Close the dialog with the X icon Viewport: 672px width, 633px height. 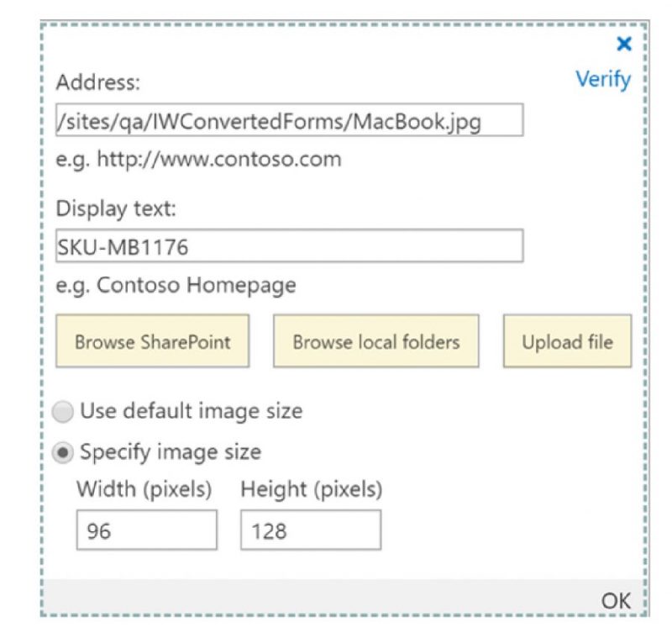(623, 45)
